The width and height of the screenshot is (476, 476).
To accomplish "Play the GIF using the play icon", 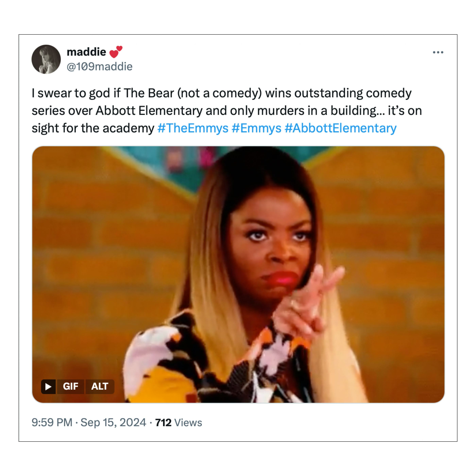I will click(x=48, y=387).
